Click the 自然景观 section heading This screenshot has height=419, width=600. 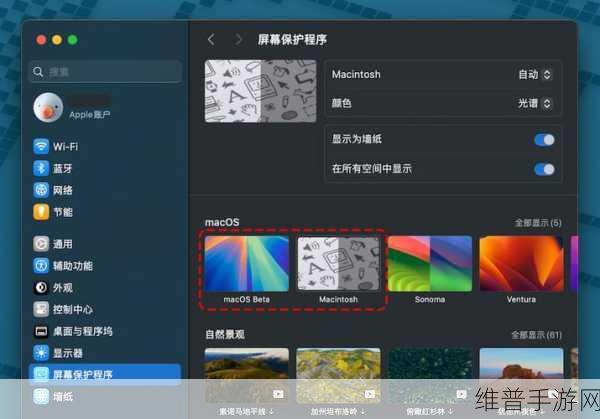225,334
